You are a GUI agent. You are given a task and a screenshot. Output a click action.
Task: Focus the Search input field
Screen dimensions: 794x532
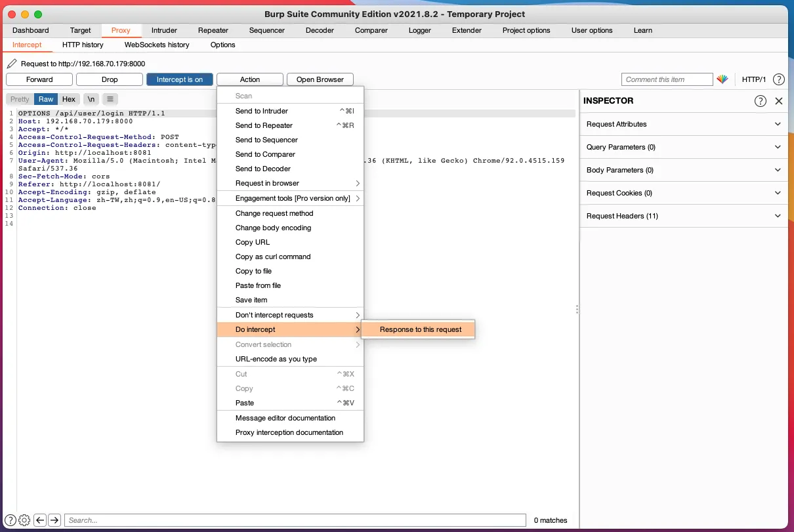coord(295,520)
